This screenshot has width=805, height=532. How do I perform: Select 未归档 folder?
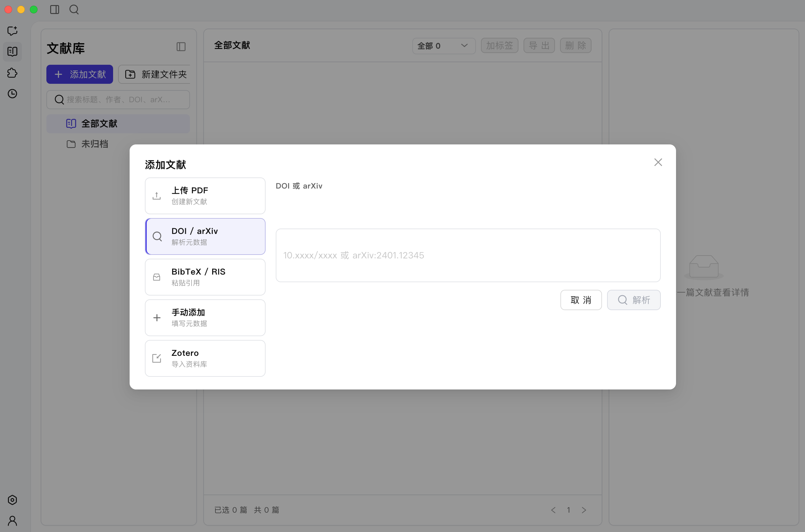tap(118, 144)
